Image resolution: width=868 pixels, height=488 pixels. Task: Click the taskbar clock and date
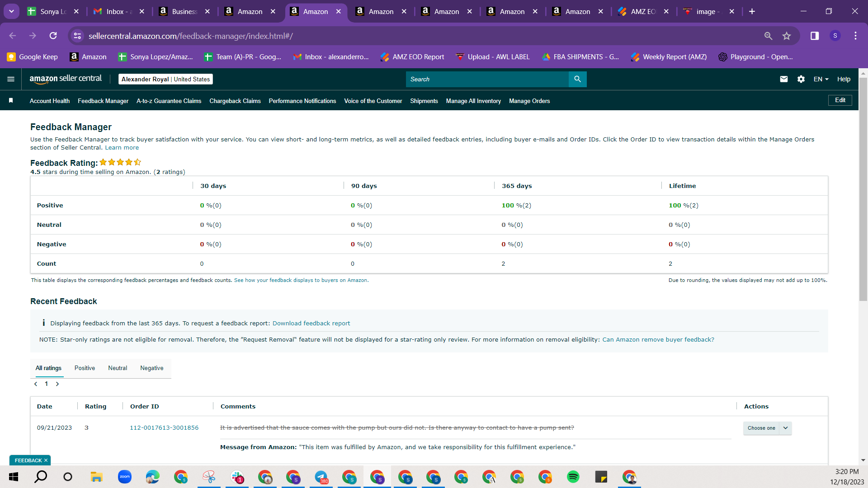coord(847,477)
